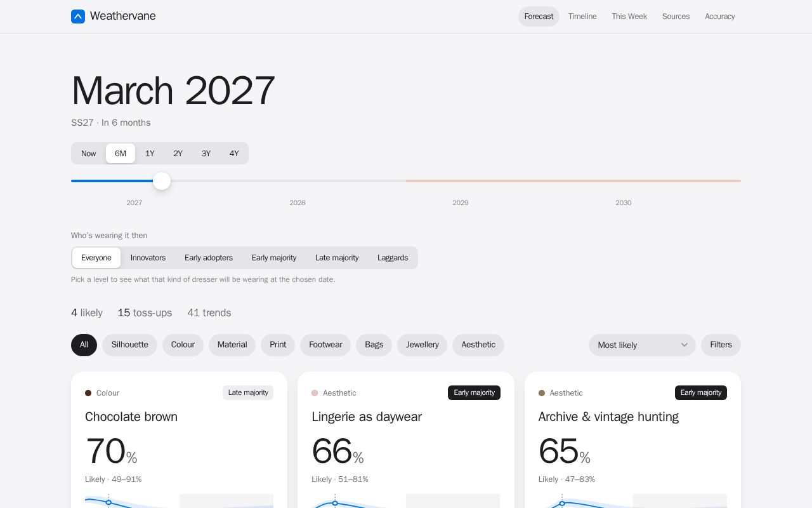Select the 3Y time horizon
This screenshot has width=812, height=508.
[x=206, y=154]
